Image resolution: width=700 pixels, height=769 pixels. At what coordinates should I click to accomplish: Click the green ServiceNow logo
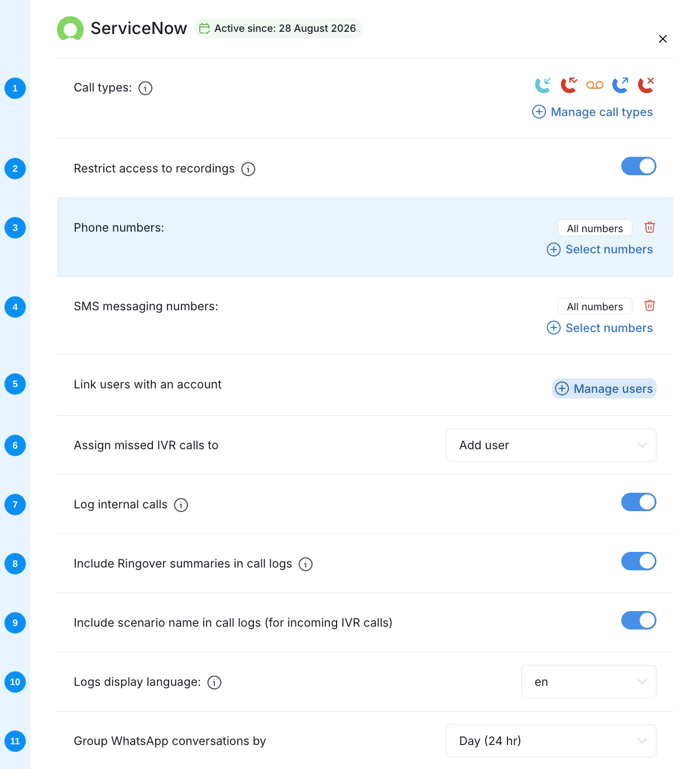click(x=70, y=28)
